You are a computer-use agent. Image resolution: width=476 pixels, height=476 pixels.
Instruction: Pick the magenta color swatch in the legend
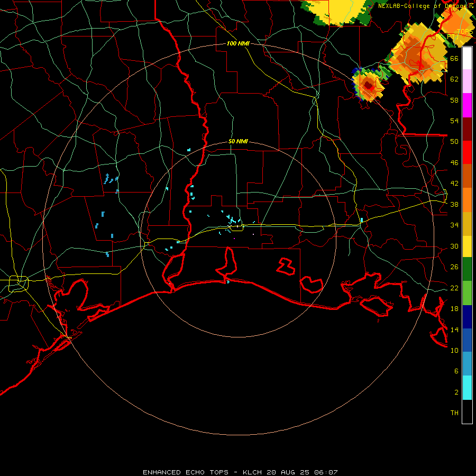coord(467,105)
